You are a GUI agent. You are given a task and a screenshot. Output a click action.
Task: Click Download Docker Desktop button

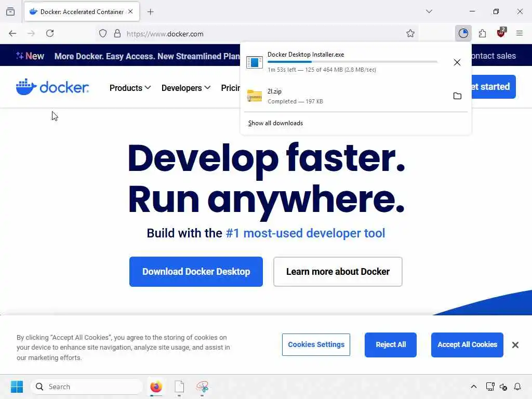point(196,272)
